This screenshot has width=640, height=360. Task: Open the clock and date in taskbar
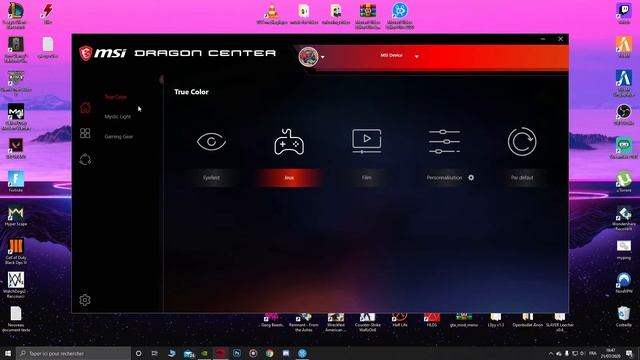coord(610,353)
